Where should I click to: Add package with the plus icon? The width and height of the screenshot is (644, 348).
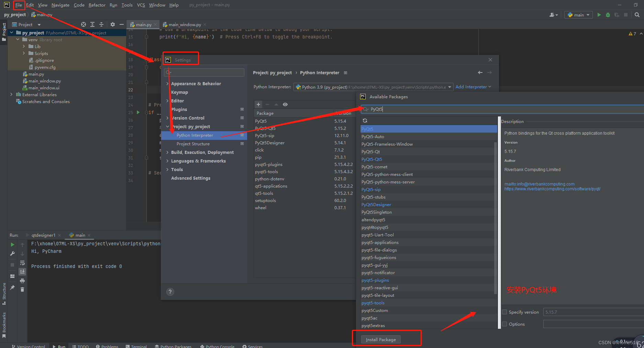point(258,104)
